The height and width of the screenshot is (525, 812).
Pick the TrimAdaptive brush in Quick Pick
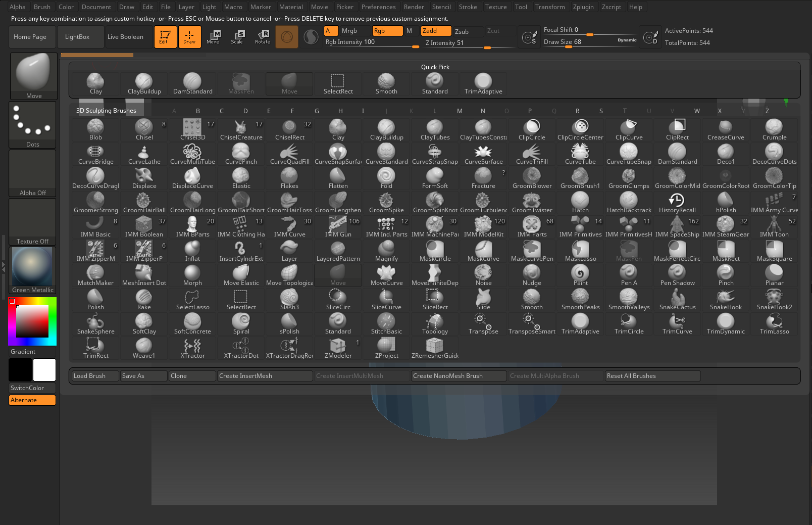click(x=483, y=84)
